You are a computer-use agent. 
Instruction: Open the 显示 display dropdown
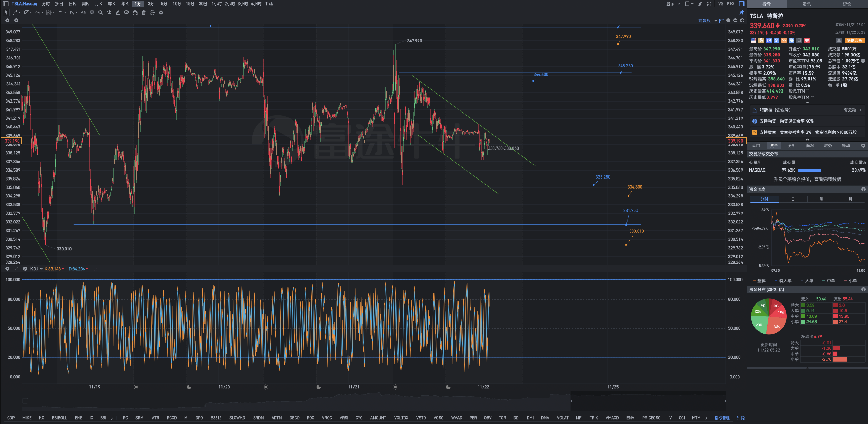tap(673, 4)
